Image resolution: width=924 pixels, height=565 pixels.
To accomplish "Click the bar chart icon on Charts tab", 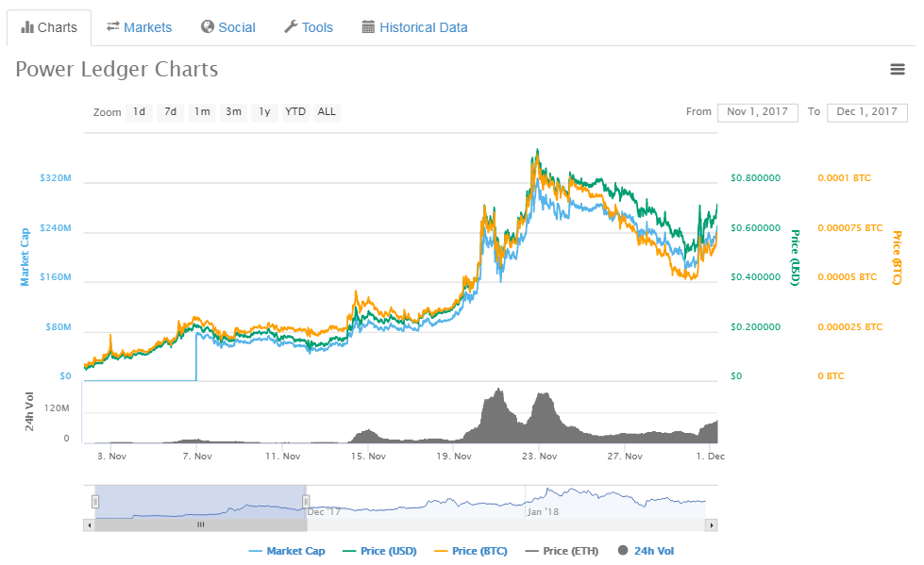I will [x=27, y=27].
